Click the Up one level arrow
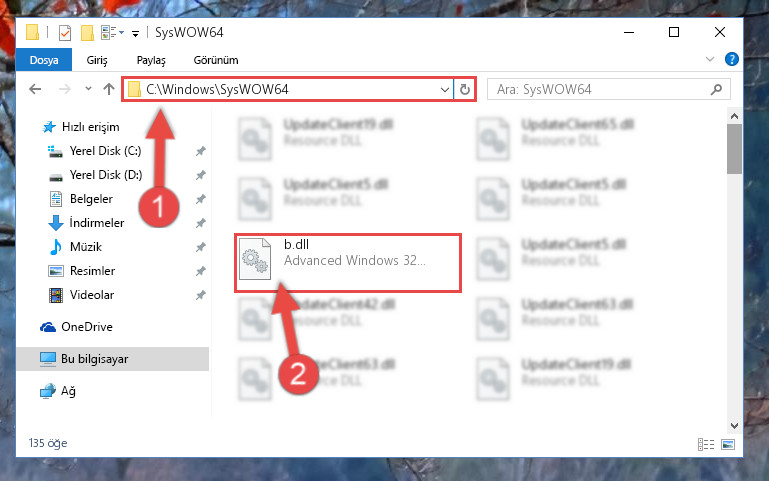The width and height of the screenshot is (769, 481). [109, 89]
